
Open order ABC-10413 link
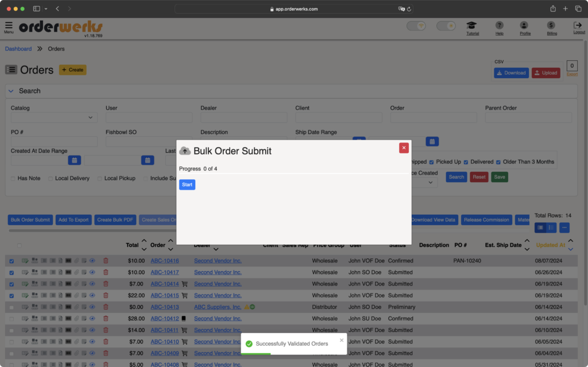(165, 307)
